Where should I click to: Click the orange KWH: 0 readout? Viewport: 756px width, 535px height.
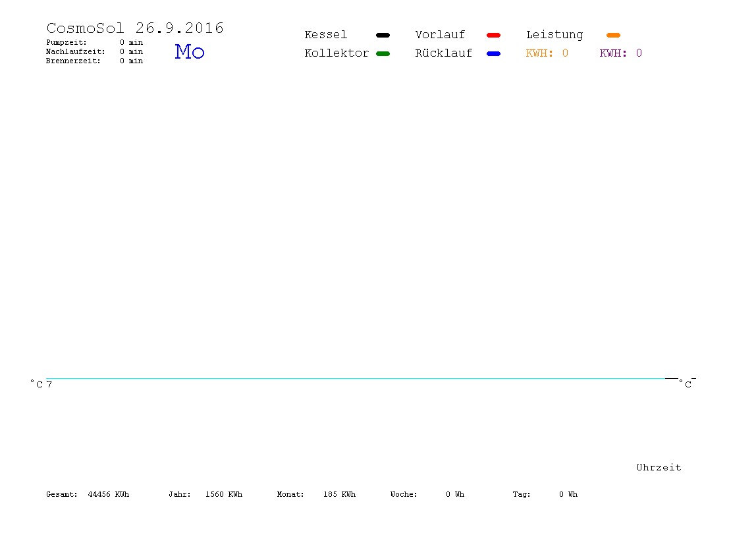click(x=547, y=53)
